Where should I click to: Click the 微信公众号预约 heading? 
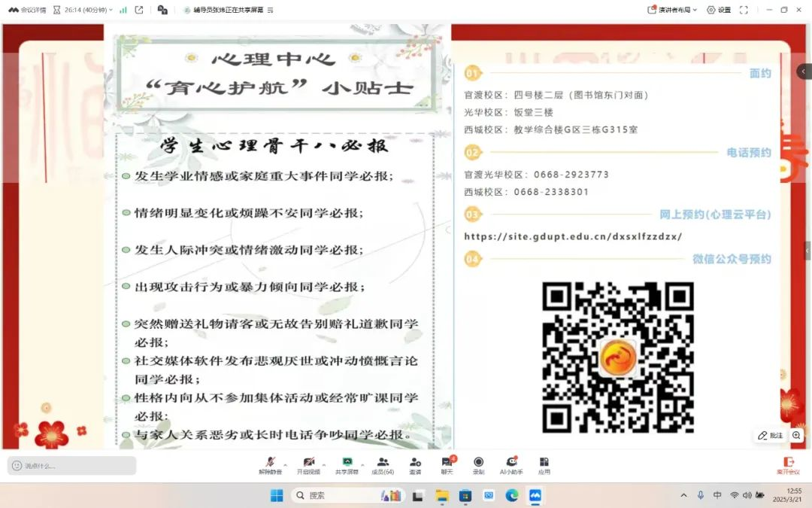click(x=732, y=259)
